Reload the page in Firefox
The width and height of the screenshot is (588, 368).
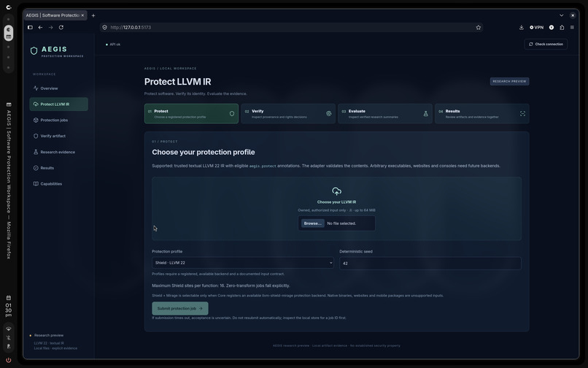[x=61, y=28]
